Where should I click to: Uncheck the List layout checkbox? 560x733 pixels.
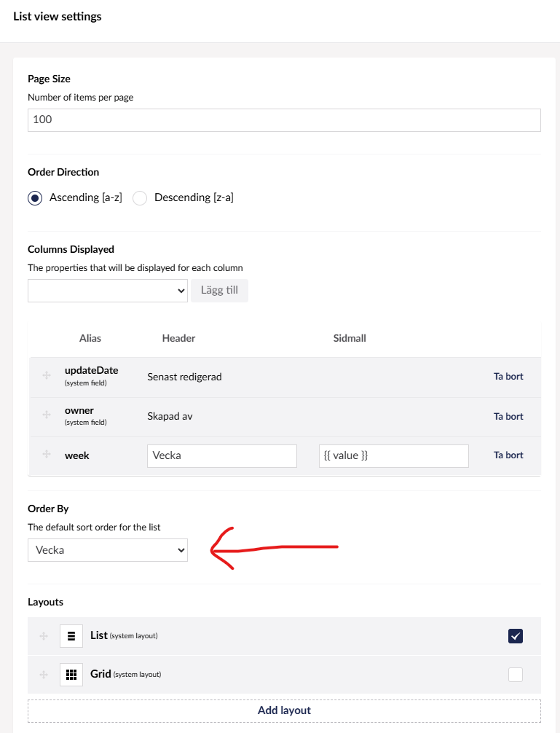click(516, 636)
